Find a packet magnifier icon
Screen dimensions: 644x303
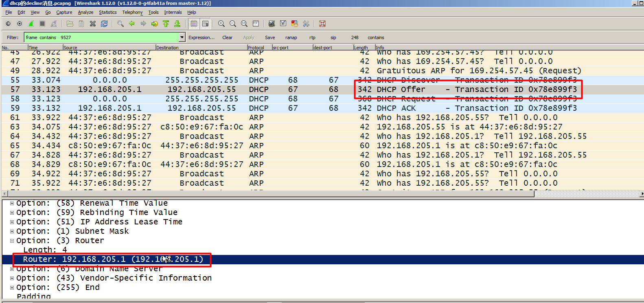tap(120, 24)
